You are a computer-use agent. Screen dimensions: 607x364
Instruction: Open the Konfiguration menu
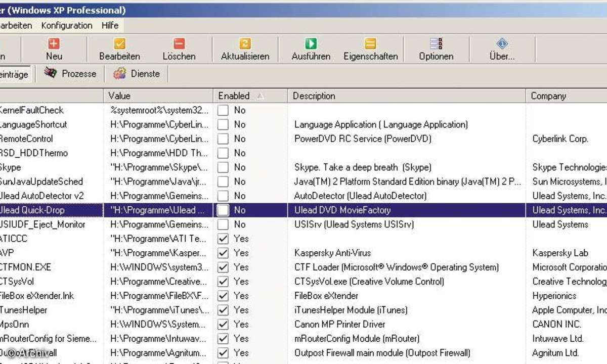click(67, 25)
